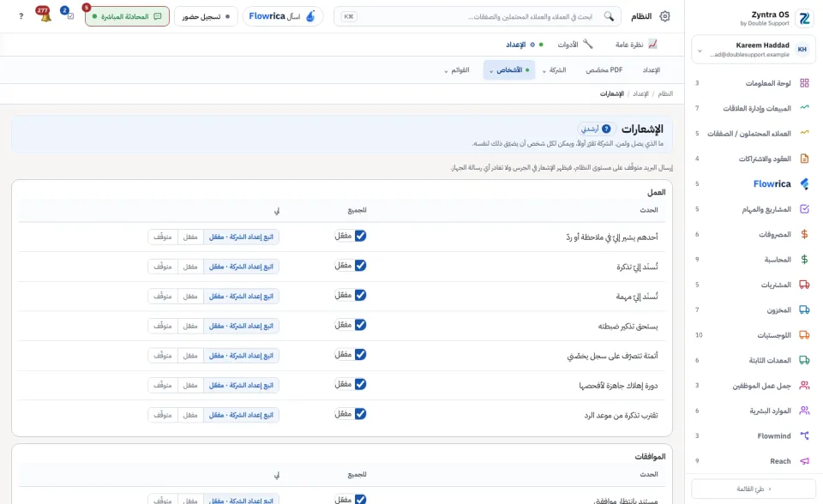This screenshot has width=823, height=504.
Task: Open the Logistics (اللوجستيات) truck icon
Action: pyautogui.click(x=804, y=335)
